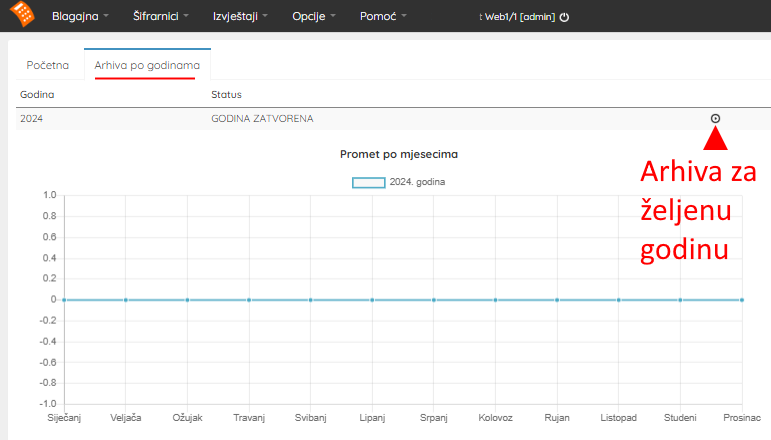Click the GODINA ZATVORENA status cell
The height and width of the screenshot is (440, 771).
262,118
